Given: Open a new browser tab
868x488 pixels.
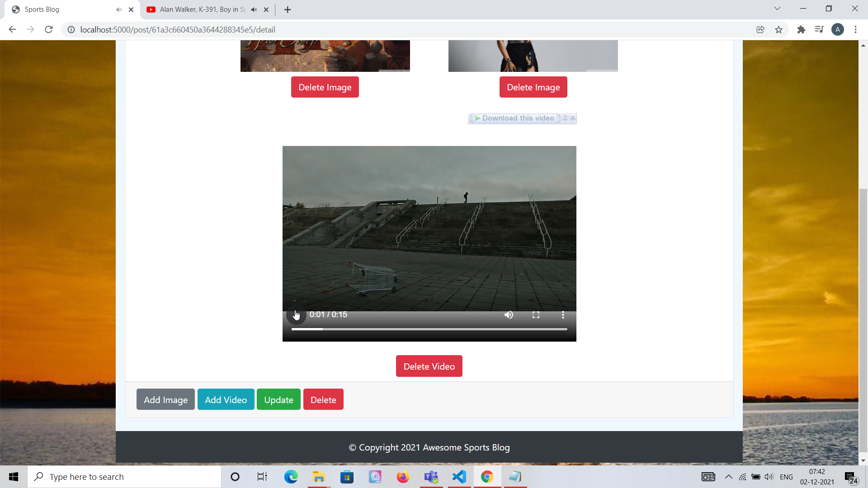Looking at the screenshot, I should pos(288,9).
